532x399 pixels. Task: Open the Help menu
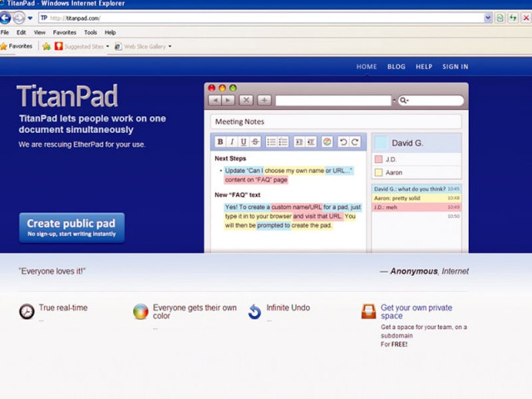110,32
